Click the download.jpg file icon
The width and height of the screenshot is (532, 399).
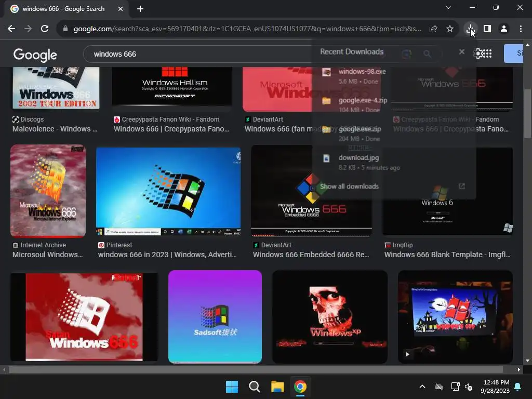tap(326, 158)
